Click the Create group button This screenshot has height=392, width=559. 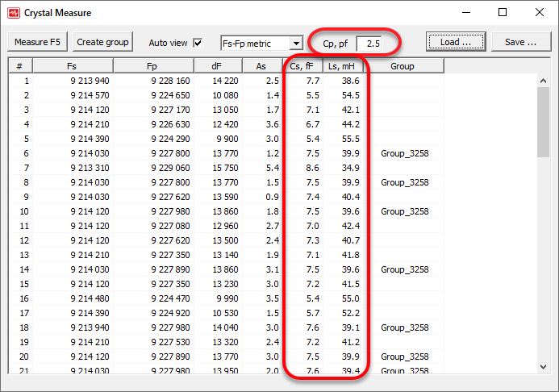click(x=102, y=42)
